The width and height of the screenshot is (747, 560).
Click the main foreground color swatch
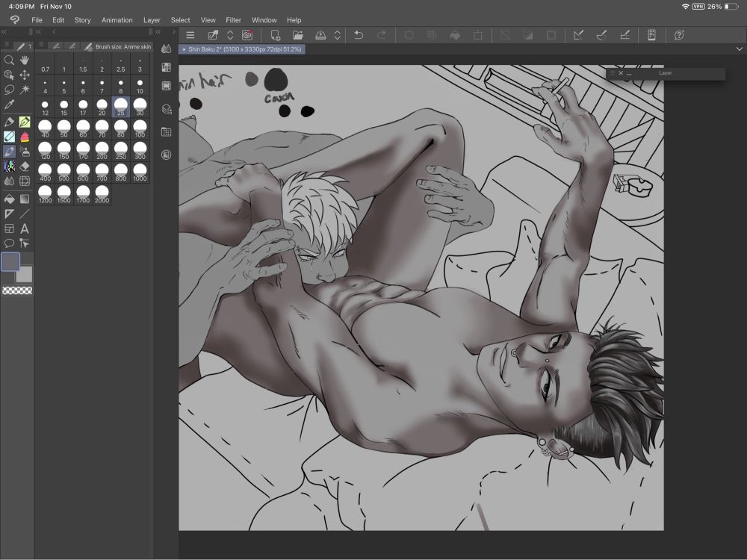11,261
